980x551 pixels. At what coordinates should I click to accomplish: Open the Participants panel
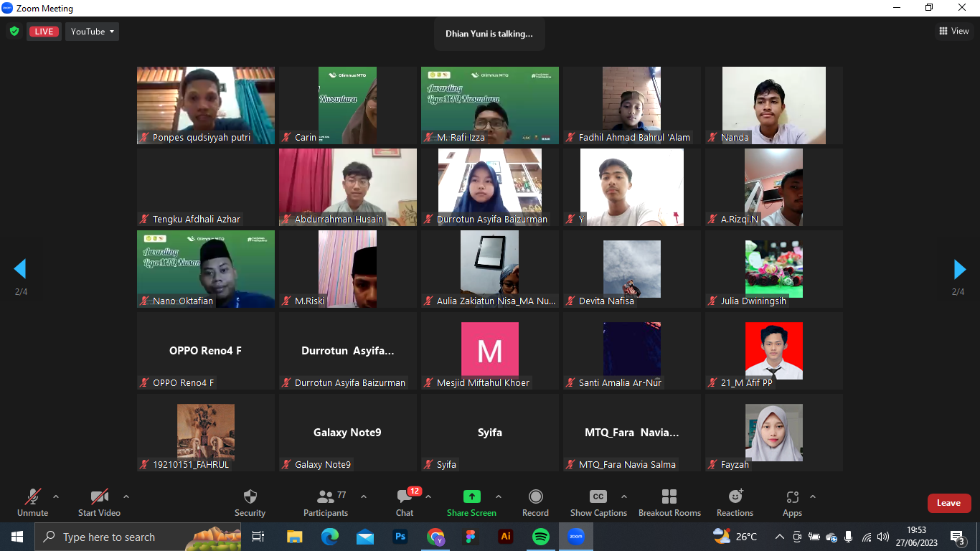coord(326,497)
